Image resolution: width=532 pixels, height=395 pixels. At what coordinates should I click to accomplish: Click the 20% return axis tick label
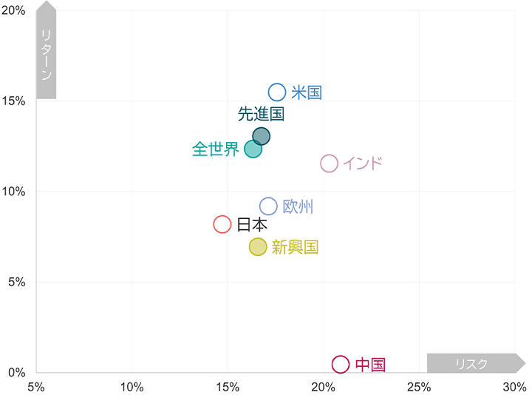pyautogui.click(x=14, y=10)
